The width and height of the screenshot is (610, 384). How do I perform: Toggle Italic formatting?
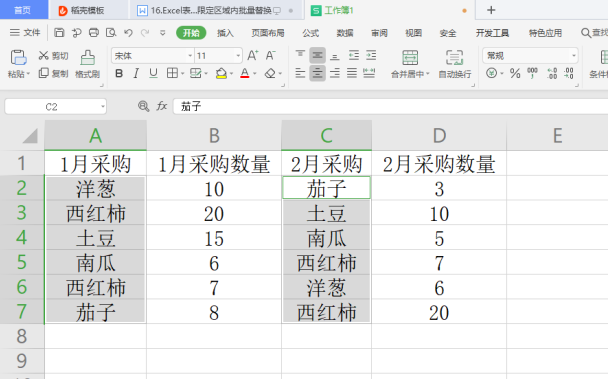pyautogui.click(x=136, y=73)
